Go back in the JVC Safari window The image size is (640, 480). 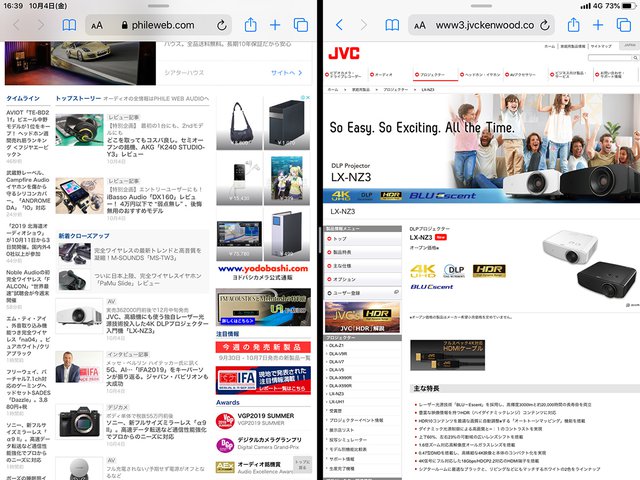(x=339, y=25)
